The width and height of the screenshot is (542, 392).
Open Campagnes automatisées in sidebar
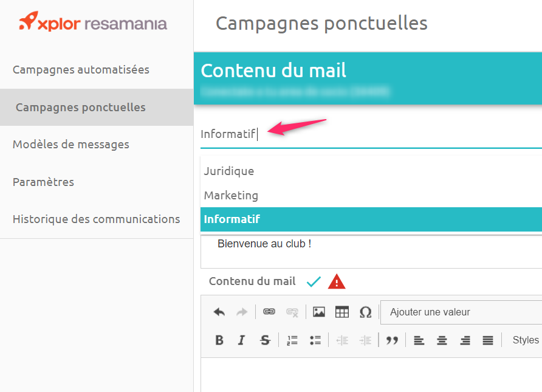[x=81, y=70]
